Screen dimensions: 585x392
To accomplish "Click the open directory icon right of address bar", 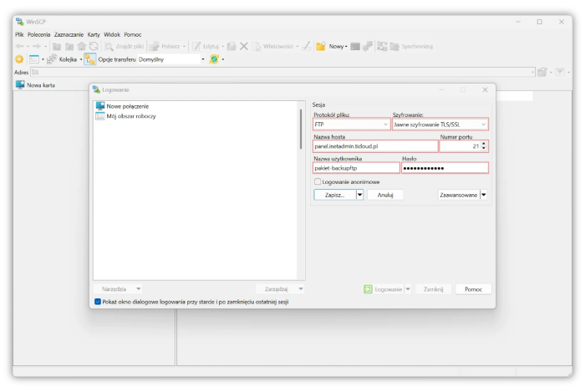I will pos(542,72).
